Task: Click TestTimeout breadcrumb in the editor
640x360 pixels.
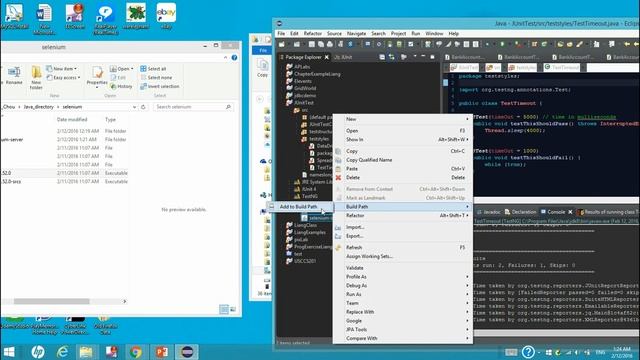Action: click(562, 67)
